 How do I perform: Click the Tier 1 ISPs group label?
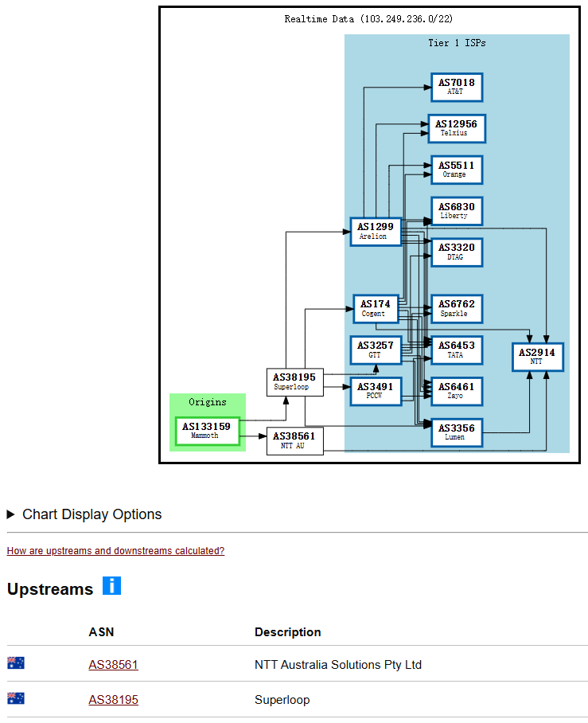click(457, 43)
